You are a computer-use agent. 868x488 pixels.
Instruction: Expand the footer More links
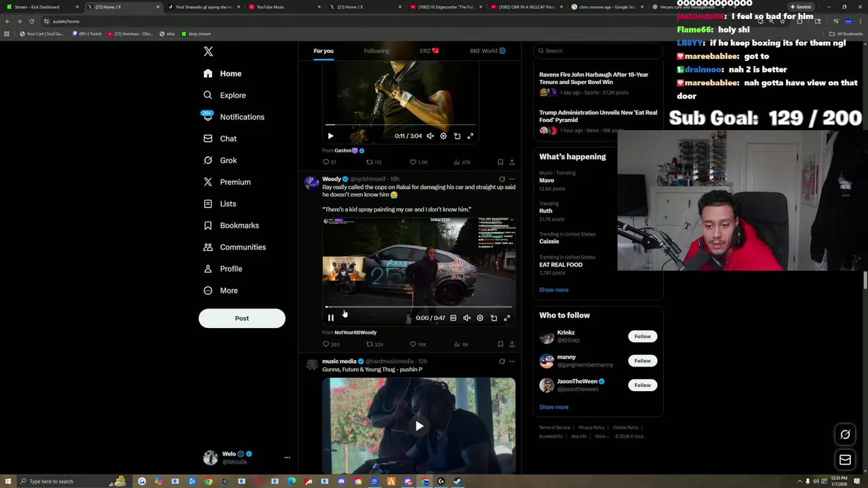tap(601, 436)
